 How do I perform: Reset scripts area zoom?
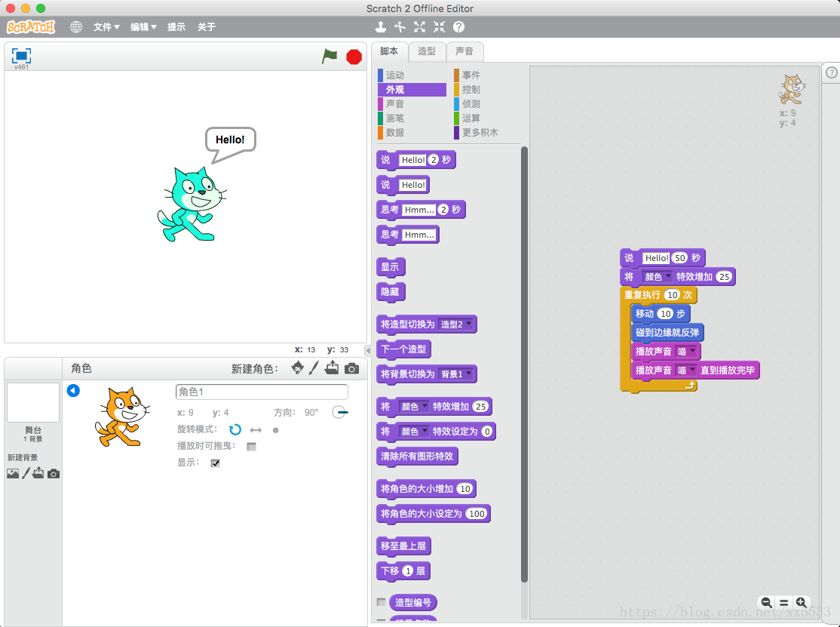(x=783, y=602)
